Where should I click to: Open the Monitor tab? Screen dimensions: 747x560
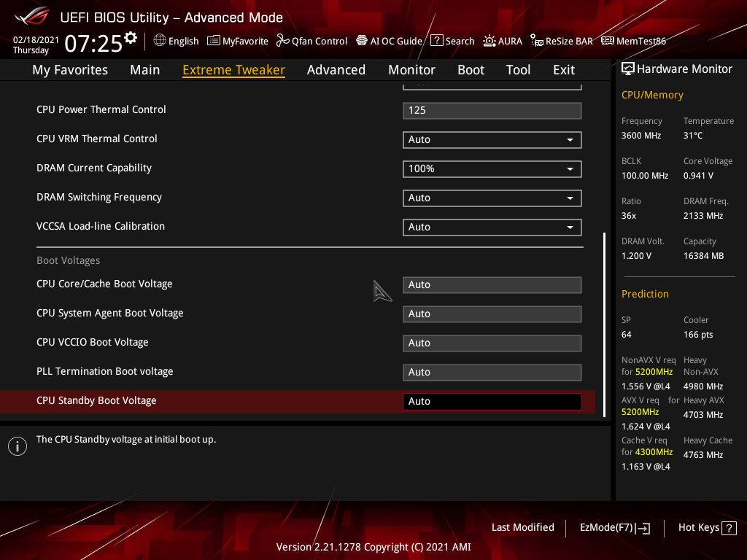tap(411, 70)
